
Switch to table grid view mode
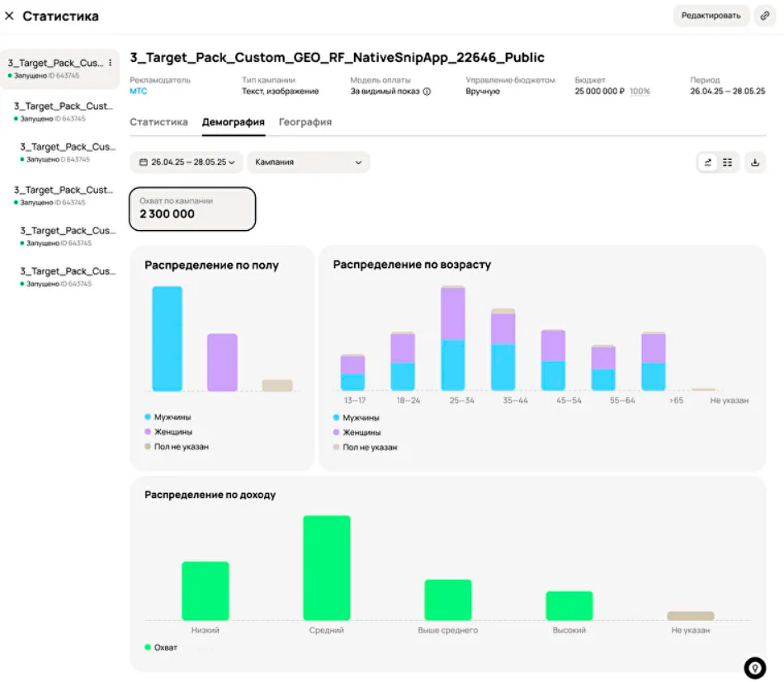coord(727,162)
